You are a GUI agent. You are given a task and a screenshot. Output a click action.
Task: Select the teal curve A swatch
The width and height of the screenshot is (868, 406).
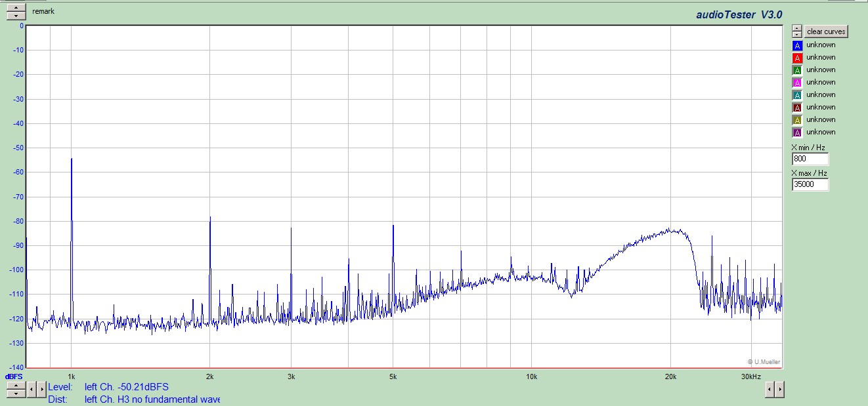coord(797,95)
